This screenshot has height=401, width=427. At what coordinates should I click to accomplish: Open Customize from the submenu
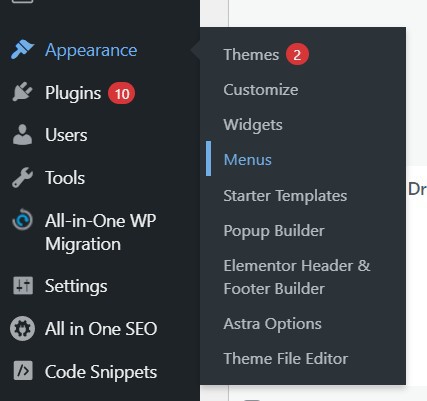(x=261, y=90)
